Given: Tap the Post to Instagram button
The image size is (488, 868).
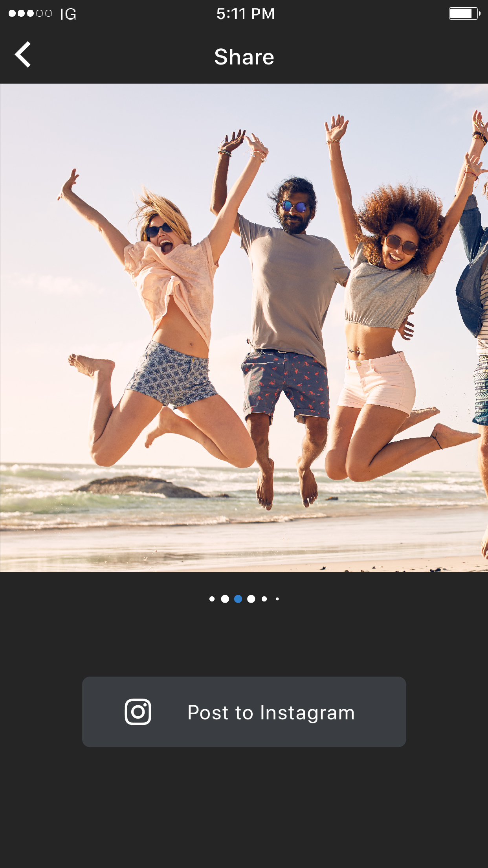Looking at the screenshot, I should coord(244,712).
